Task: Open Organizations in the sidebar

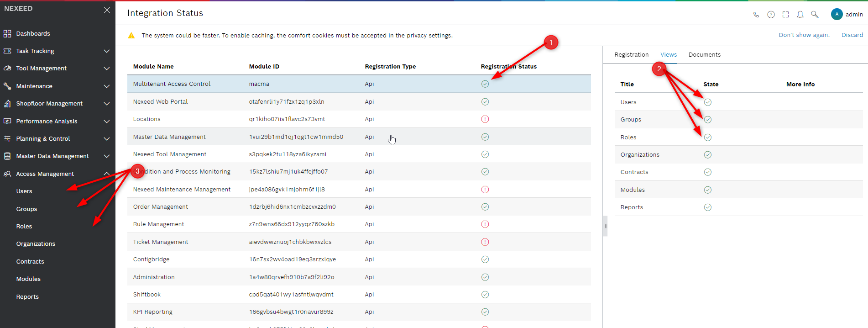Action: pos(36,244)
